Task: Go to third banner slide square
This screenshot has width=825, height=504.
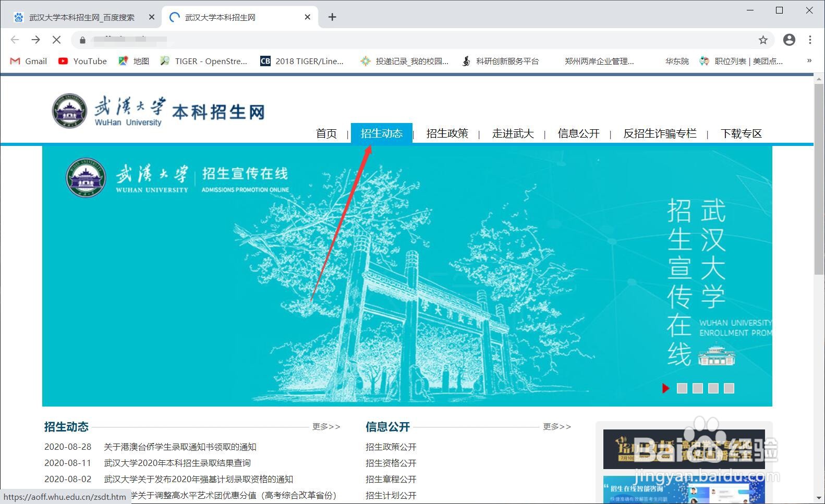Action: coord(698,388)
